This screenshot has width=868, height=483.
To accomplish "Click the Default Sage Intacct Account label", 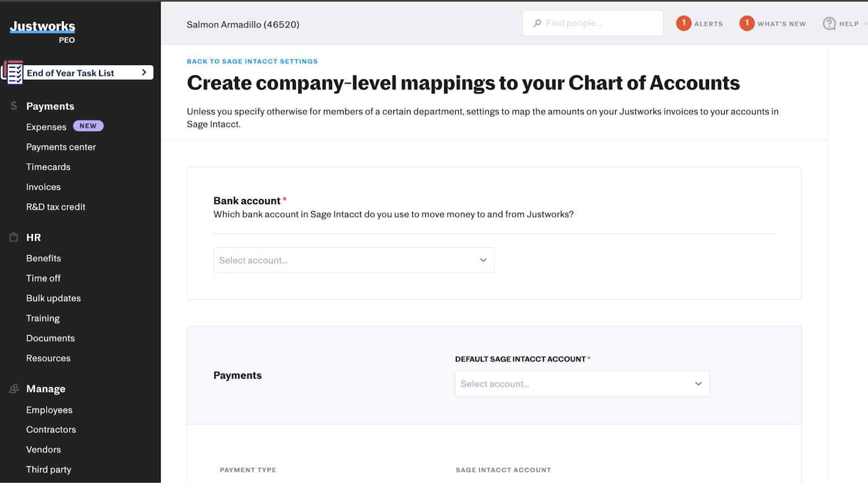I will [520, 359].
